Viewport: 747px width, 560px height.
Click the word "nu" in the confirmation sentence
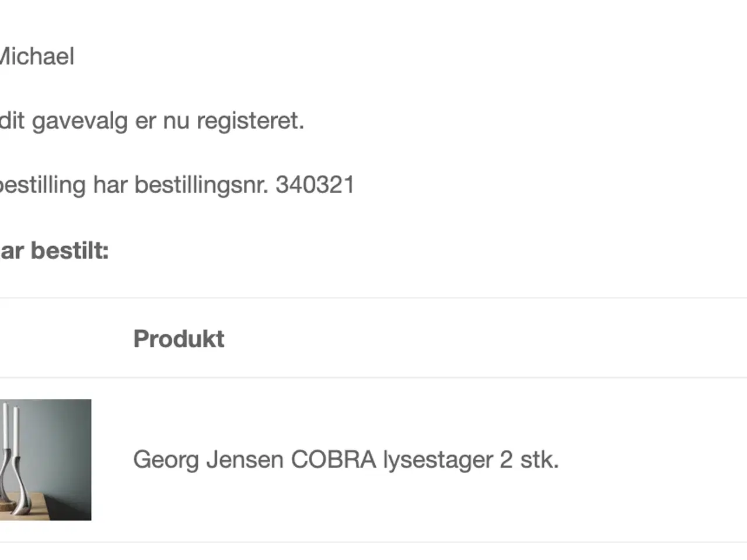click(x=176, y=121)
